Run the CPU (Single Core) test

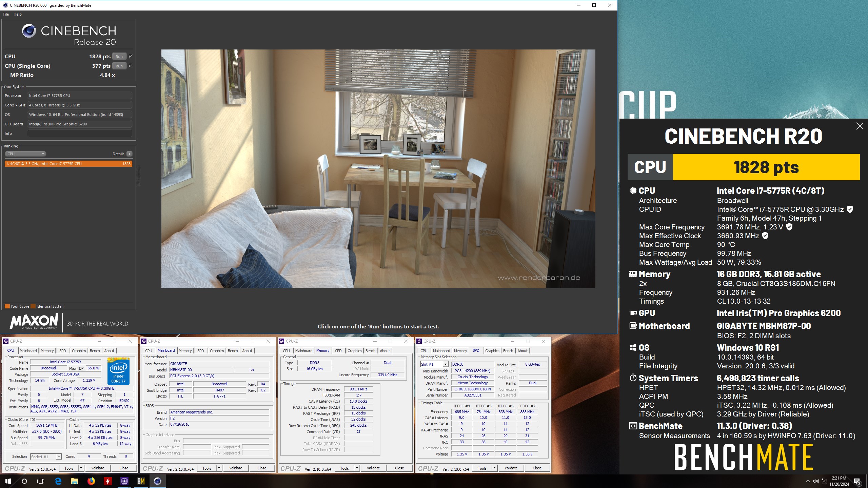[119, 66]
